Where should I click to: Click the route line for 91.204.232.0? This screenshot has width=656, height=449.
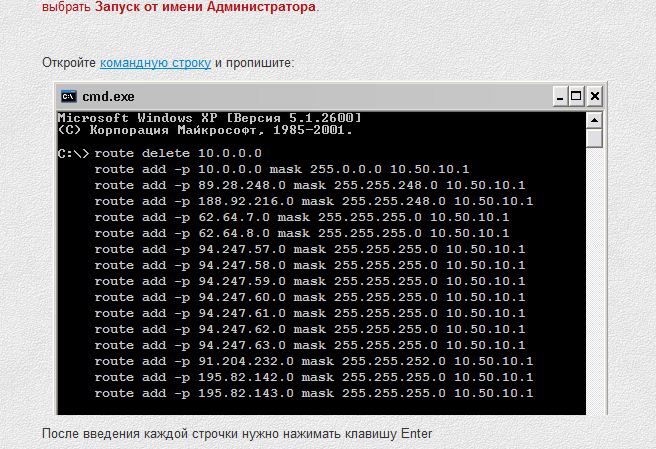coord(314,361)
